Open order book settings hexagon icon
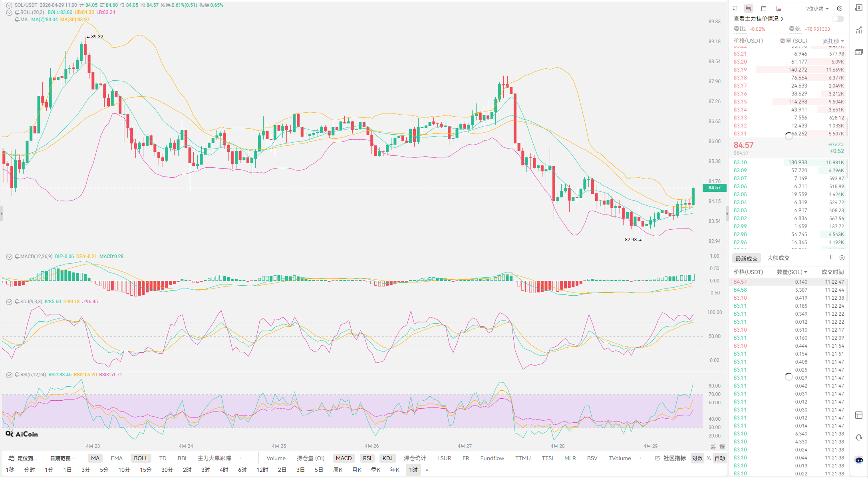 pyautogui.click(x=840, y=8)
